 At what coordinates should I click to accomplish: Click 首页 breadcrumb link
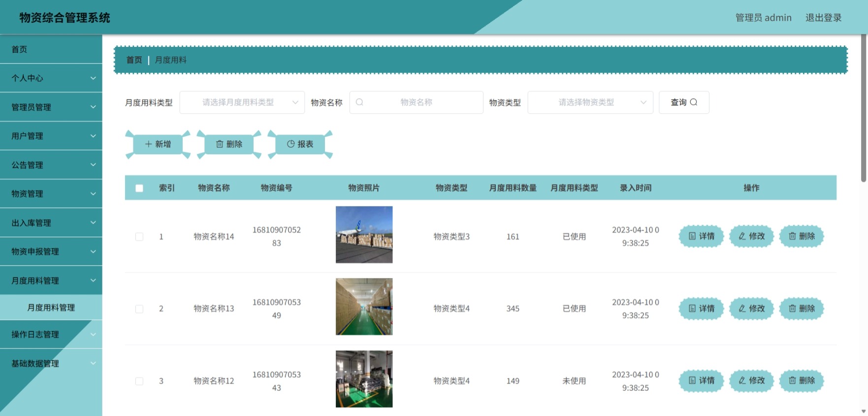pos(134,60)
